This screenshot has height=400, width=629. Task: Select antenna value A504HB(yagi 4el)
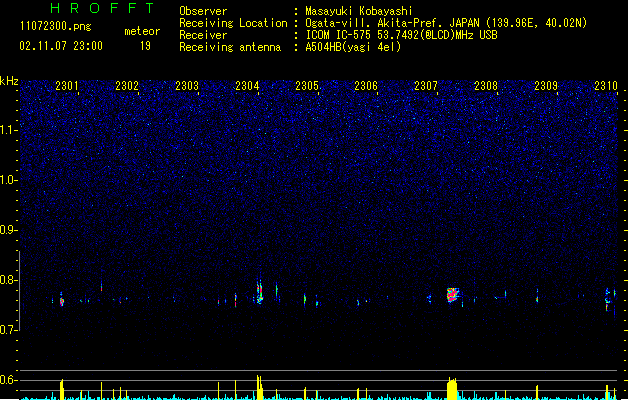point(353,47)
